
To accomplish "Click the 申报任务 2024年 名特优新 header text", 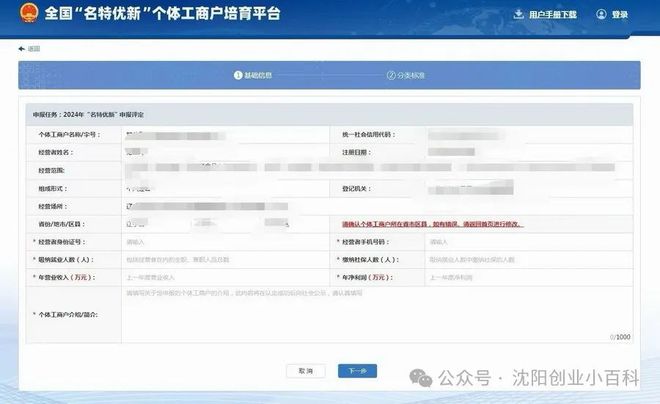I will [x=88, y=114].
